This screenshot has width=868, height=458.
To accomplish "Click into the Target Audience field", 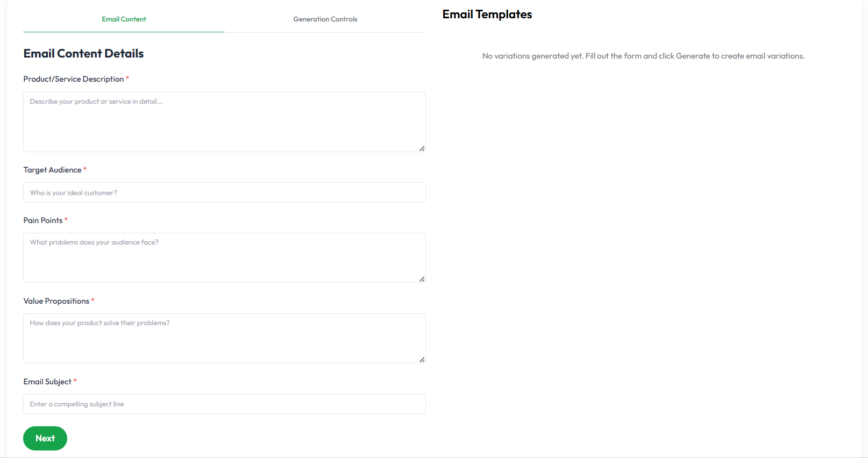I will (224, 192).
